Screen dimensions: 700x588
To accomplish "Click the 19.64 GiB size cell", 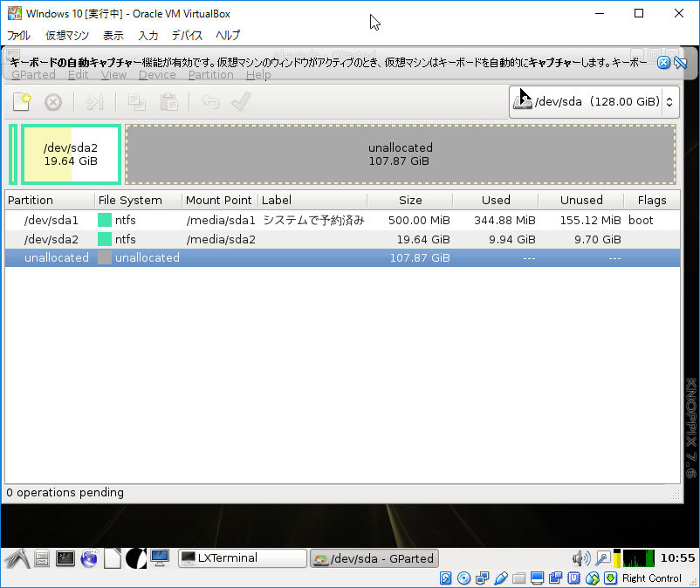I will click(423, 240).
